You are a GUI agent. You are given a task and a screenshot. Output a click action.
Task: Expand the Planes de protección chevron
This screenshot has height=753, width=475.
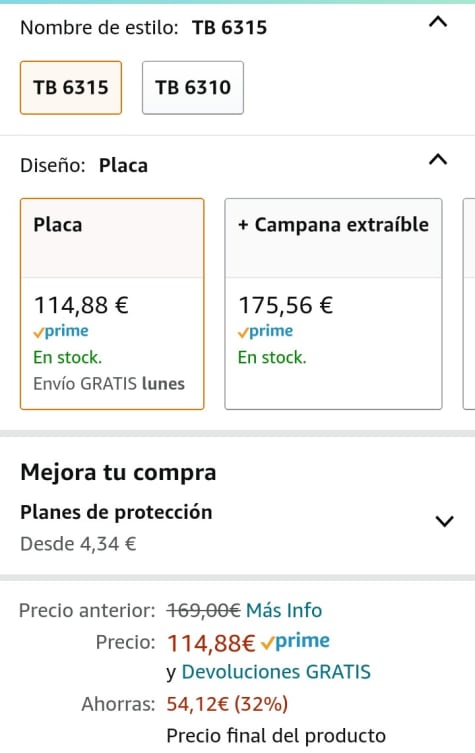click(x=444, y=521)
